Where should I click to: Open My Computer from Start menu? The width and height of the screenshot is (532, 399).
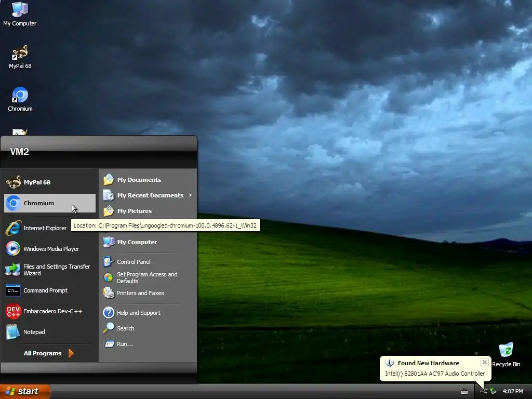click(x=148, y=242)
